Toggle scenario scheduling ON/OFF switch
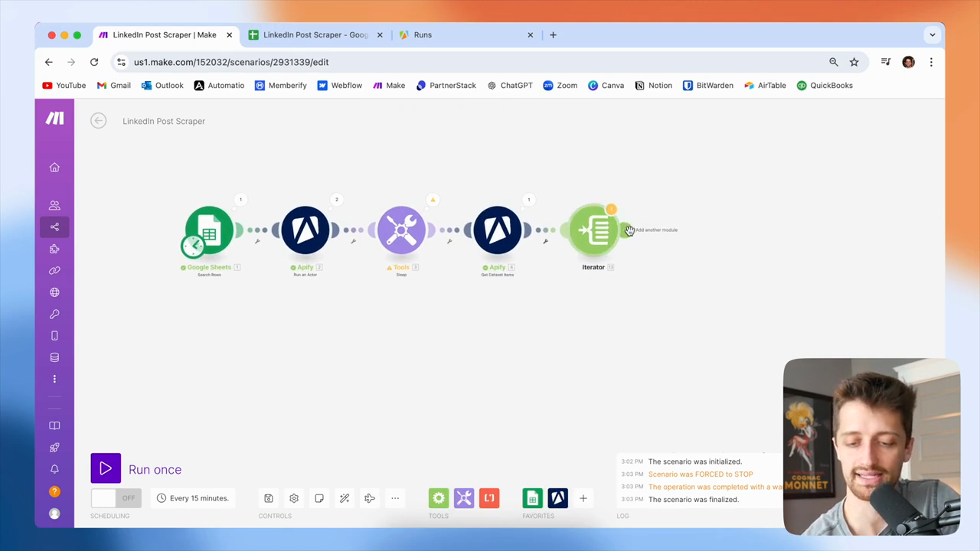The height and width of the screenshot is (551, 980). pos(116,498)
